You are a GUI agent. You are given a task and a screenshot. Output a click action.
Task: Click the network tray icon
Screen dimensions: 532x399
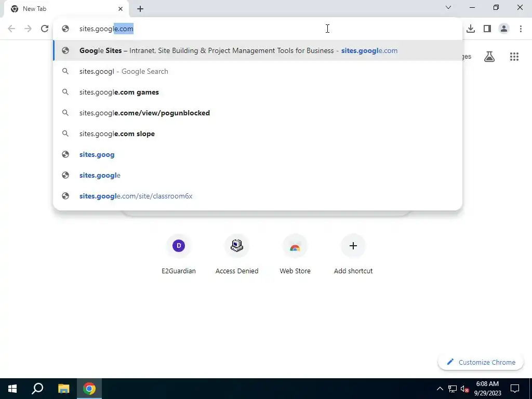453,389
